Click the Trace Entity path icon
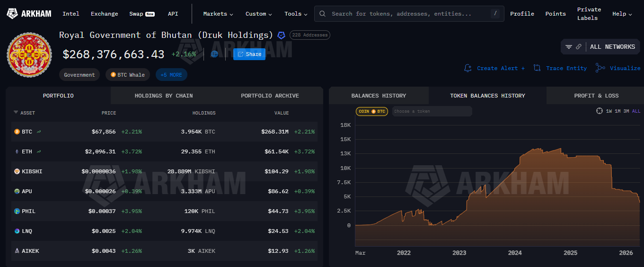Screen dimensions: 644x267 537,68
